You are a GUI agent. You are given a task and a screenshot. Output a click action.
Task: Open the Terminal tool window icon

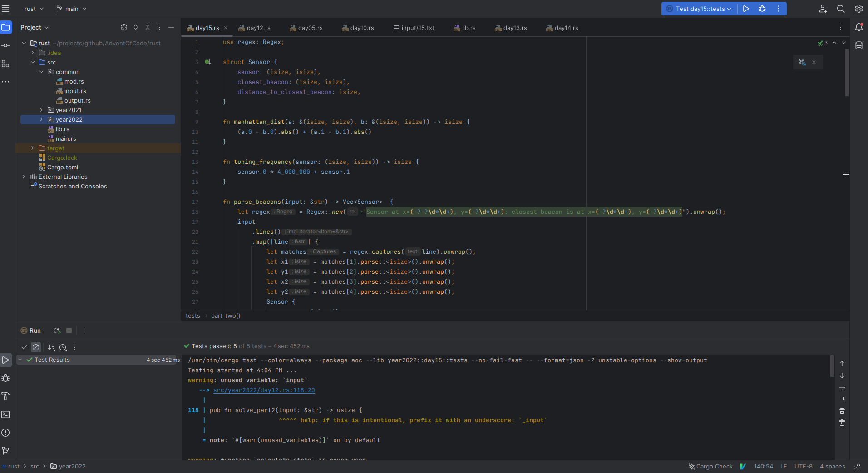6,414
